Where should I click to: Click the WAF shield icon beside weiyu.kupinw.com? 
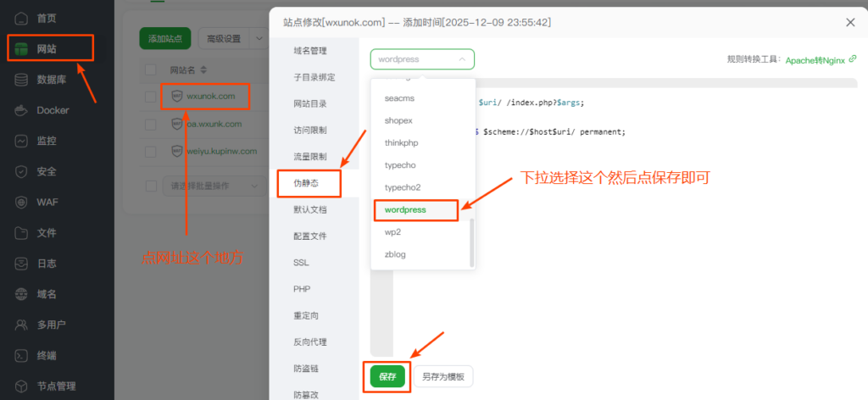pos(177,151)
